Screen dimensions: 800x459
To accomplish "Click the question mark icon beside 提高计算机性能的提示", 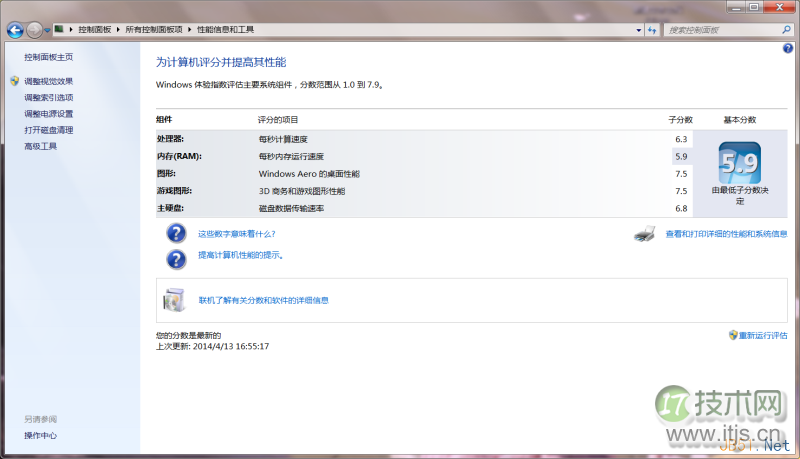I will click(x=176, y=259).
